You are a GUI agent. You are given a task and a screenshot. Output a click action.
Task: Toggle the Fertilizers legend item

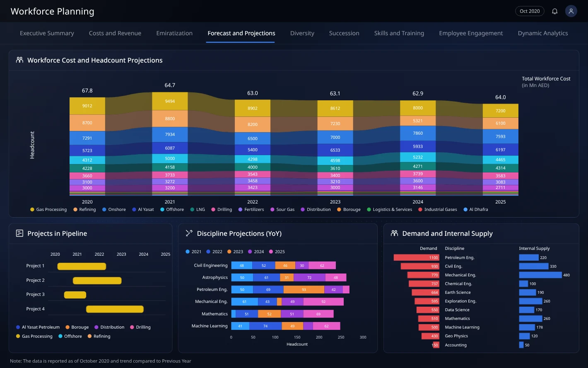251,209
